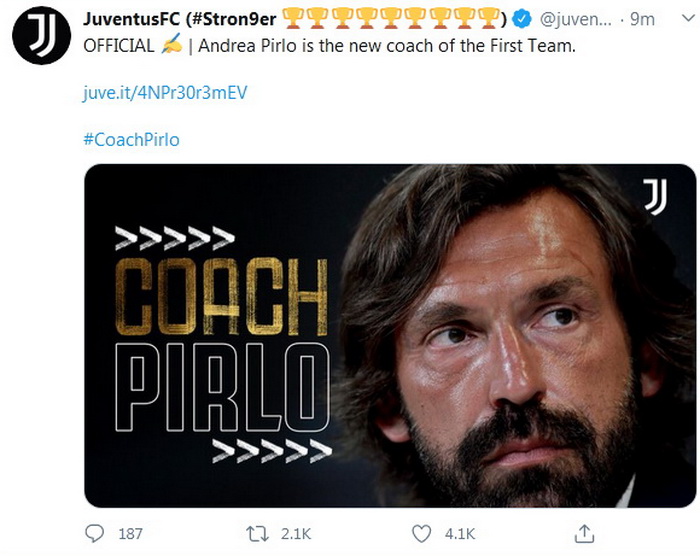Image resolution: width=700 pixels, height=556 pixels.
Task: Click the writing hand emoji after OFFICIAL
Action: (x=170, y=46)
